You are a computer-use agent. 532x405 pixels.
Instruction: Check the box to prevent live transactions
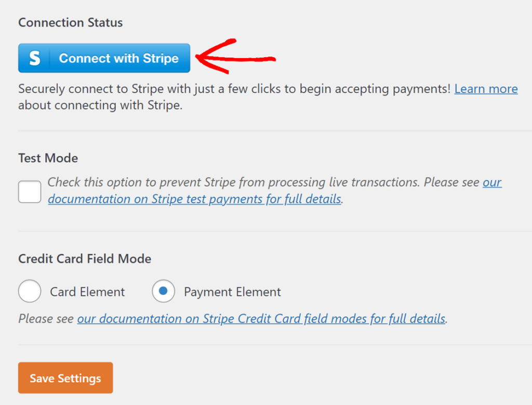29,191
